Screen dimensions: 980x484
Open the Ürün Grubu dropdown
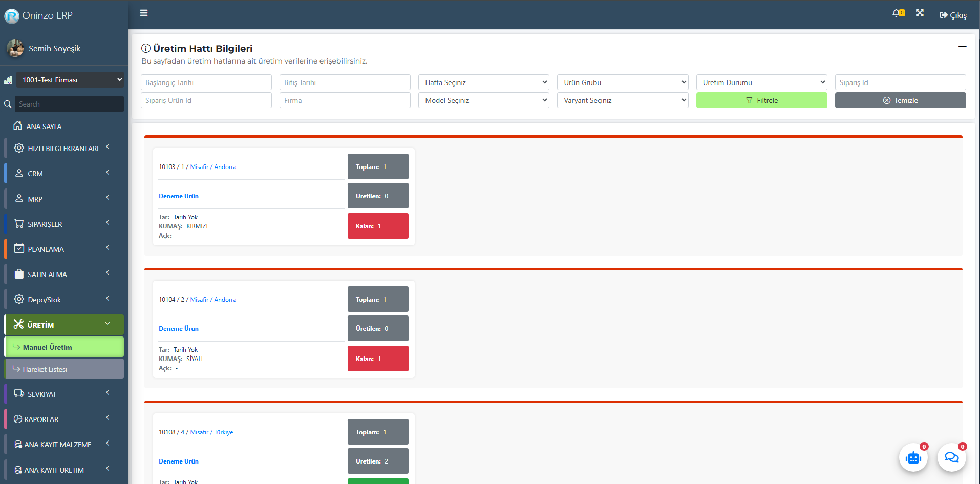[x=622, y=82]
